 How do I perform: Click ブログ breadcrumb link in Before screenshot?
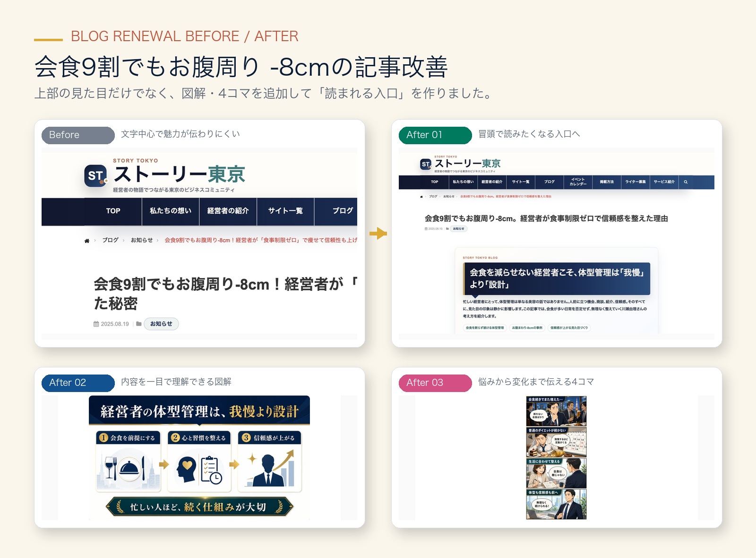point(110,240)
